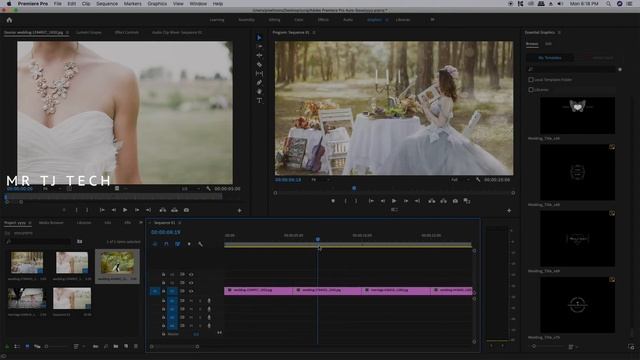Switch to Icon View in Project panel
This screenshot has width=640, height=360.
tap(27, 346)
